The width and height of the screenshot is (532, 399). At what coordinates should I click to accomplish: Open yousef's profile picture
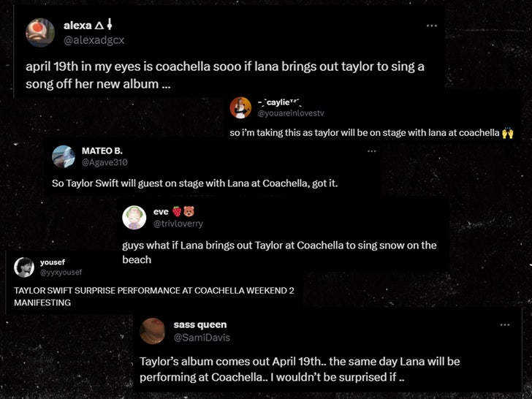pos(24,267)
